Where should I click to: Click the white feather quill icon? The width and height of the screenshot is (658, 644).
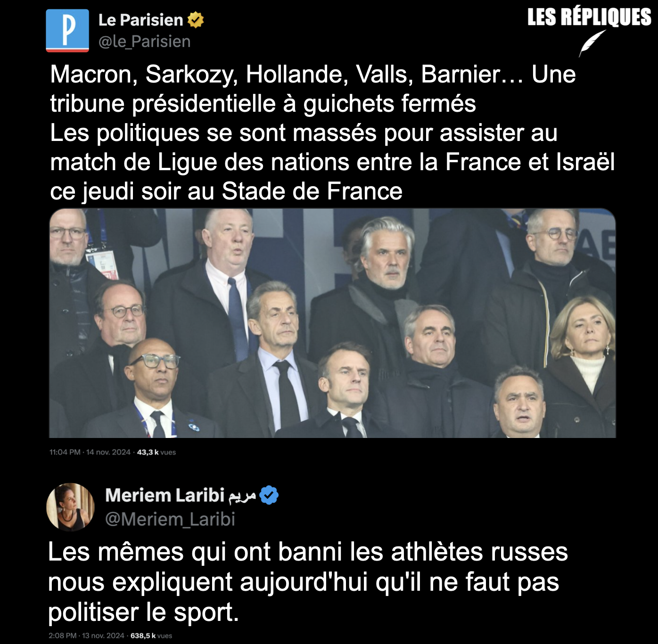click(592, 43)
